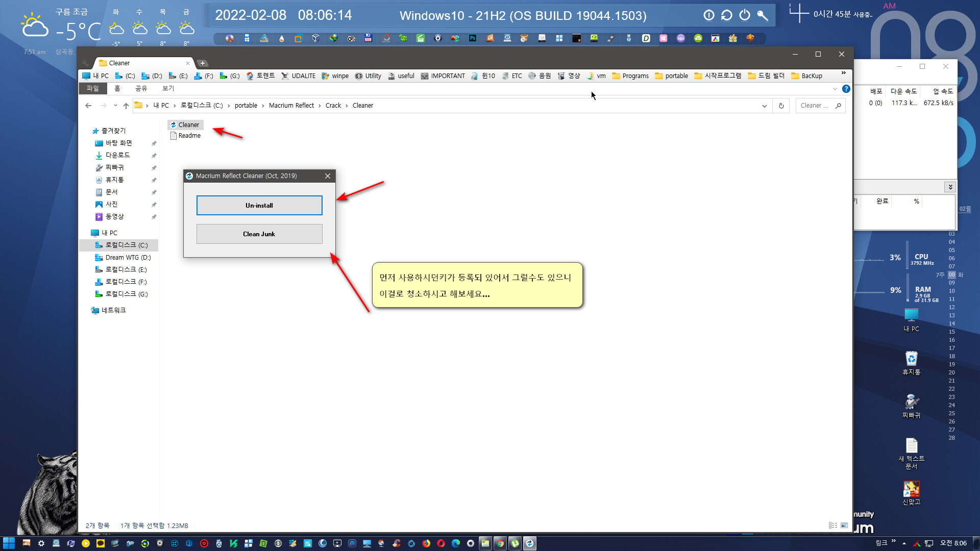Open the BacKup bookmark folder
Image resolution: width=980 pixels, height=551 pixels.
coord(806,76)
